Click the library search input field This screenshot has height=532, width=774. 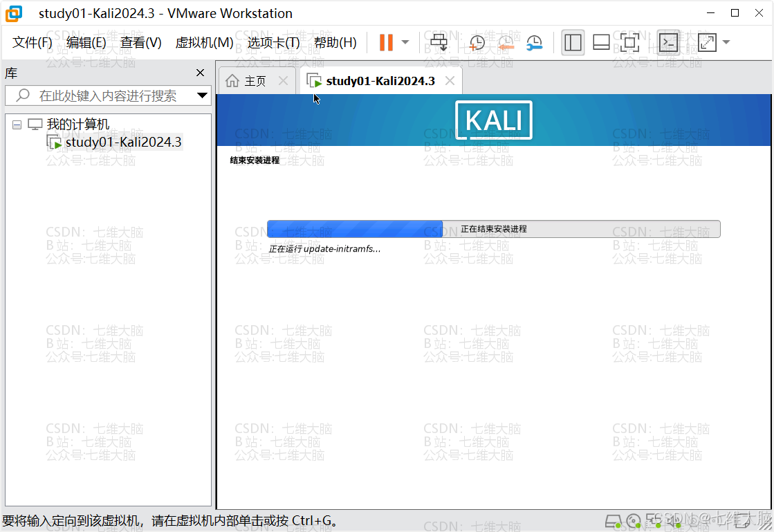pyautogui.click(x=108, y=95)
